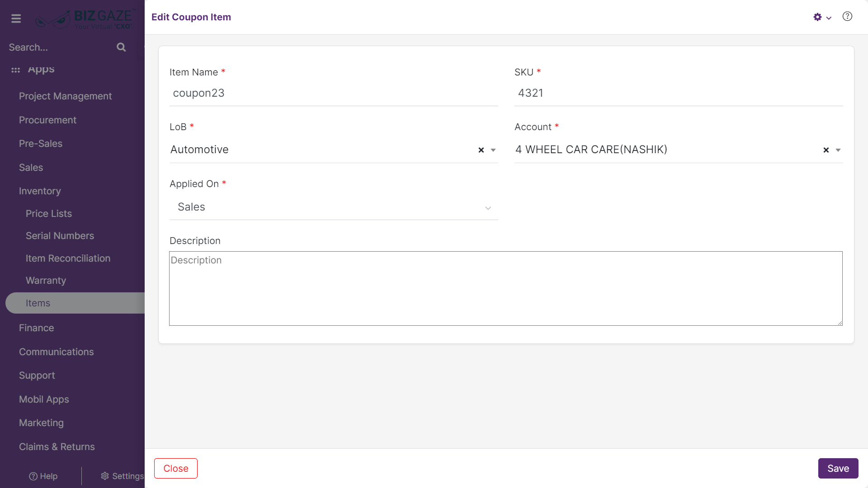Viewport: 868px width, 488px height.
Task: Save the coupon item
Action: (838, 469)
